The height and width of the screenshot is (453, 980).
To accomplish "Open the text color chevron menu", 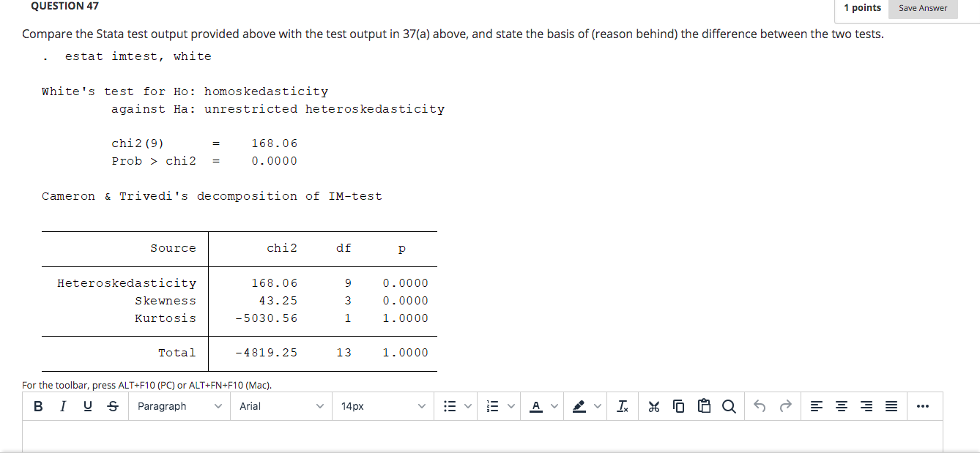I will pyautogui.click(x=554, y=406).
